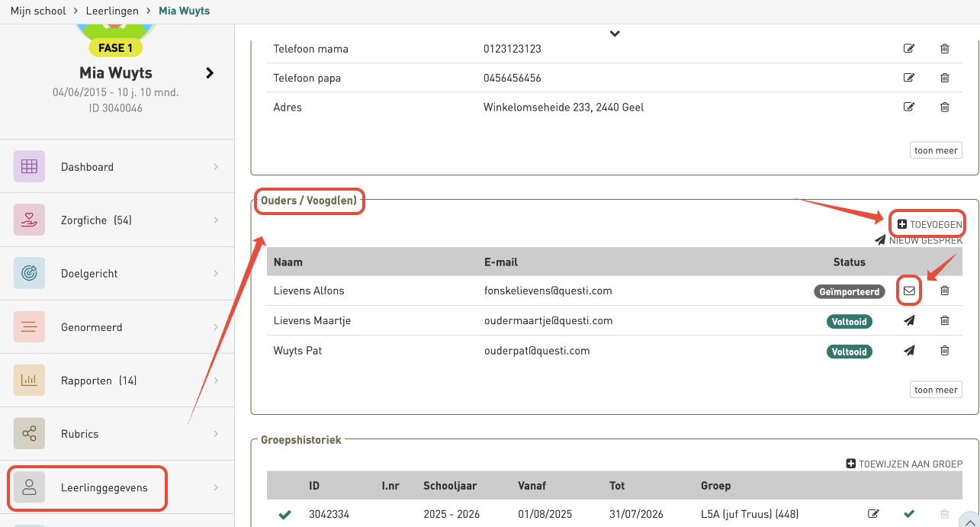Collapse section with top chevron down
The width and height of the screenshot is (980, 527).
615,34
